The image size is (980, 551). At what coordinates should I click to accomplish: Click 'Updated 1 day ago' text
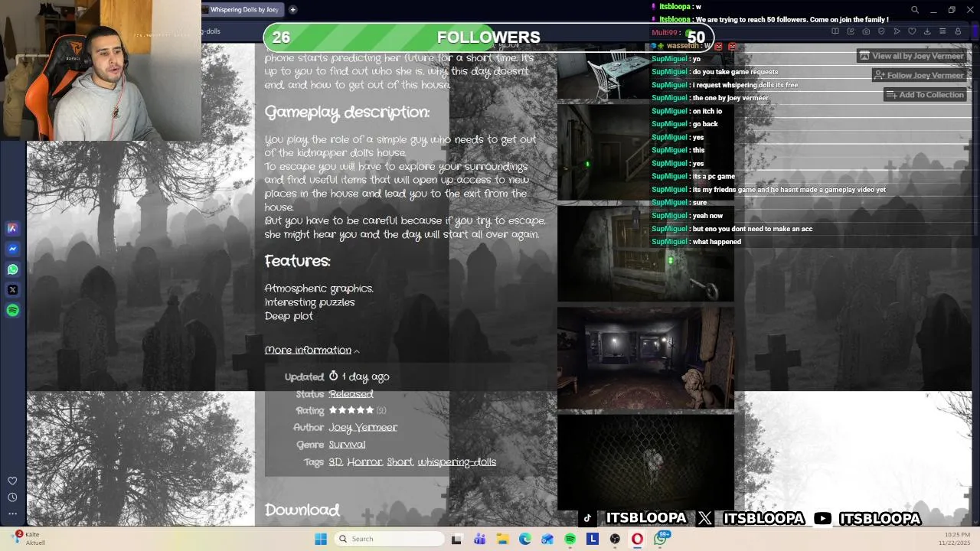pyautogui.click(x=337, y=377)
